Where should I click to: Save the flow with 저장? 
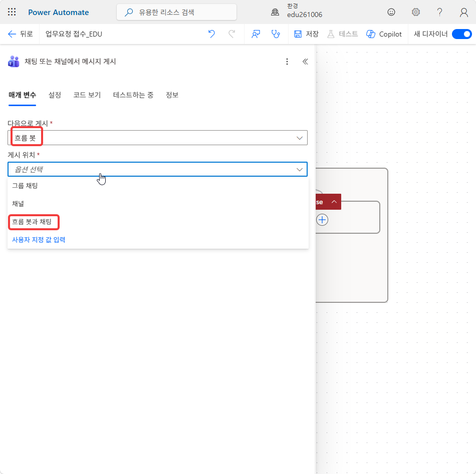(306, 34)
